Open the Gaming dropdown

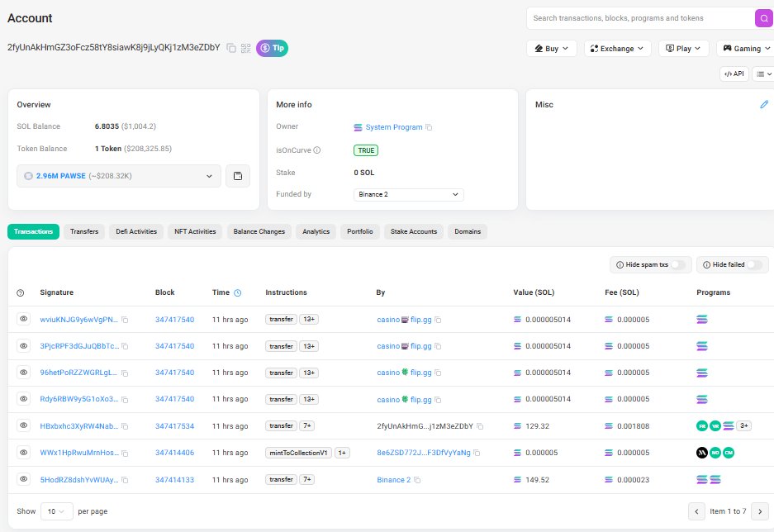coord(745,49)
